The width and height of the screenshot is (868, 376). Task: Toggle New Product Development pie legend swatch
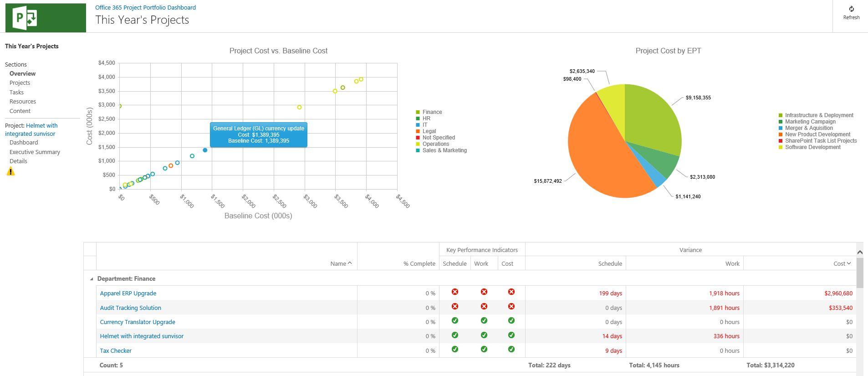781,134
